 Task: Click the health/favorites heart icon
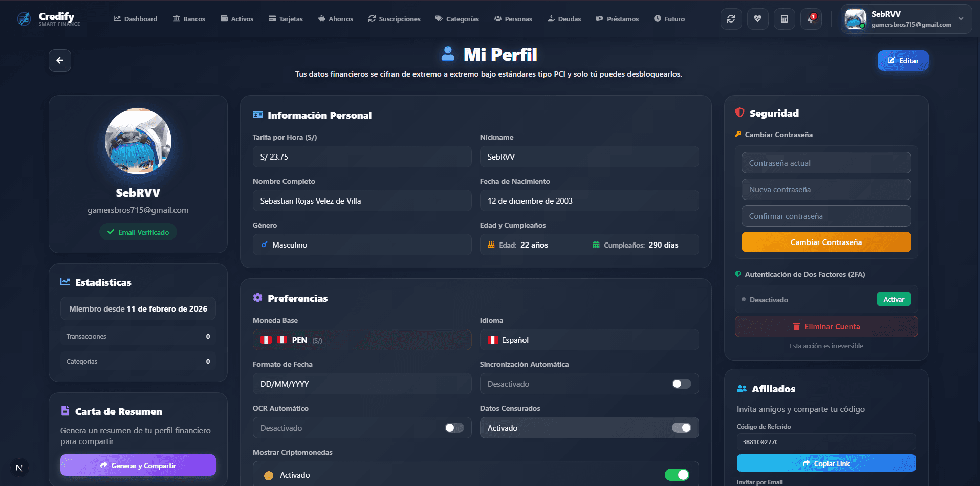(x=757, y=18)
